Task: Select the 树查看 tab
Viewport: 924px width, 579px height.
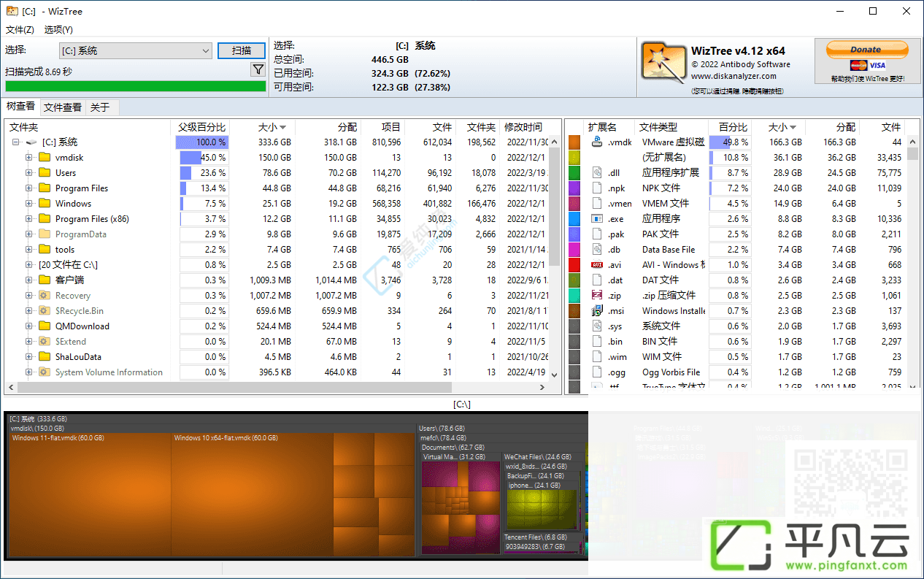Action: point(20,107)
